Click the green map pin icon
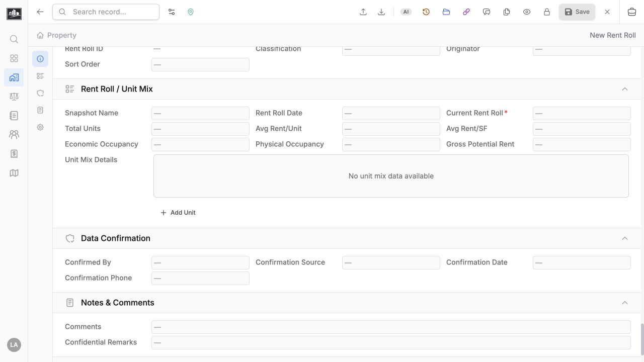The height and width of the screenshot is (362, 644). pos(191,12)
